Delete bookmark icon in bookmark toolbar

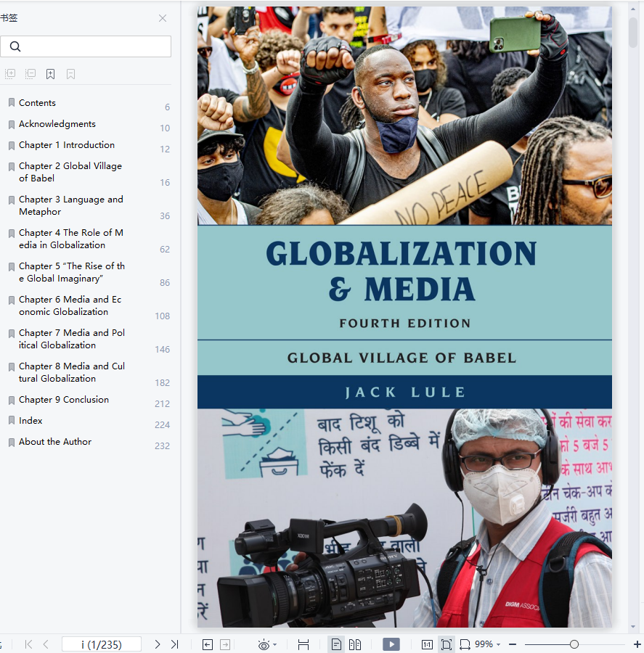pyautogui.click(x=71, y=74)
